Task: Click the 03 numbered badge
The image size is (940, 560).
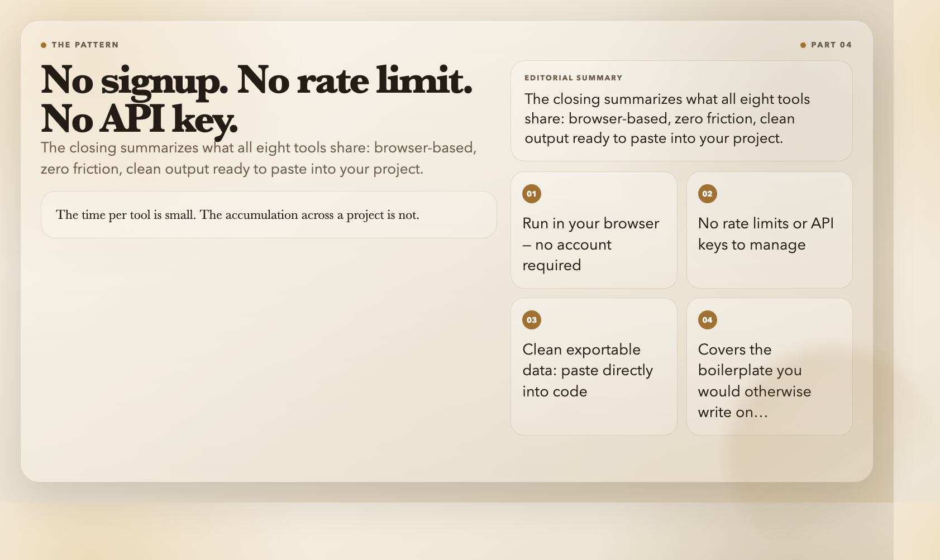Action: pos(531,320)
